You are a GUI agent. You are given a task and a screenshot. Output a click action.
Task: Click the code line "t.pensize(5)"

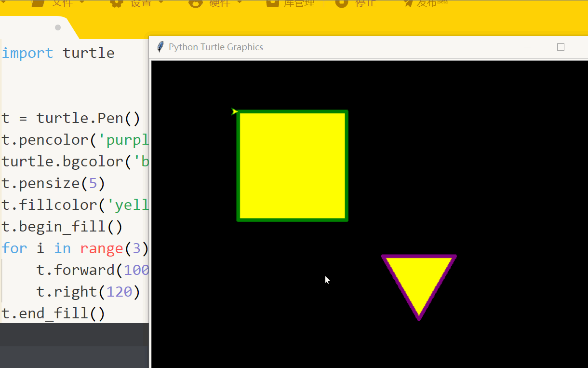click(x=53, y=183)
